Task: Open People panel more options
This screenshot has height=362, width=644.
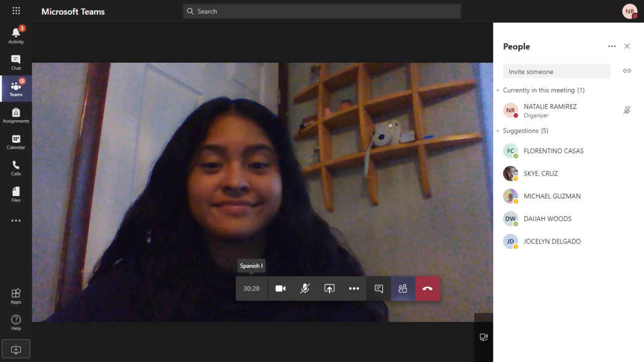Action: pos(612,46)
